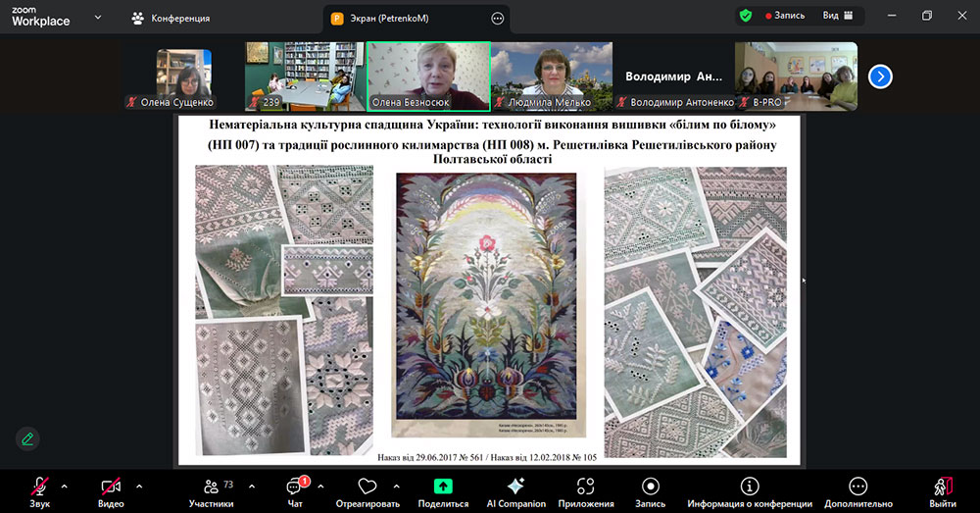Expand audio options chevron next to Звук
Image resolution: width=980 pixels, height=513 pixels.
coord(65,486)
